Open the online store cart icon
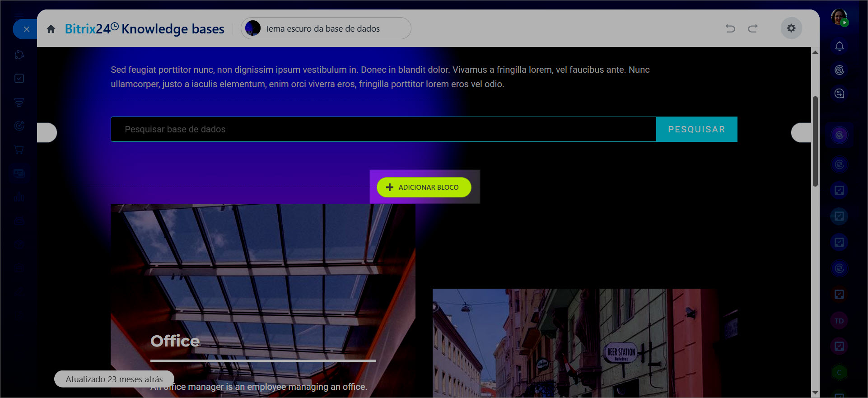Image resolution: width=868 pixels, height=398 pixels. (19, 150)
